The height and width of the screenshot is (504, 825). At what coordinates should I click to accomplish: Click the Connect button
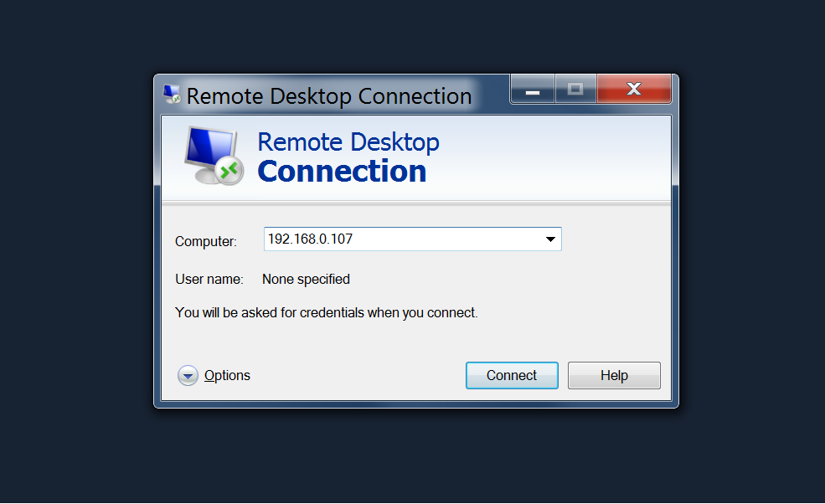coord(512,376)
